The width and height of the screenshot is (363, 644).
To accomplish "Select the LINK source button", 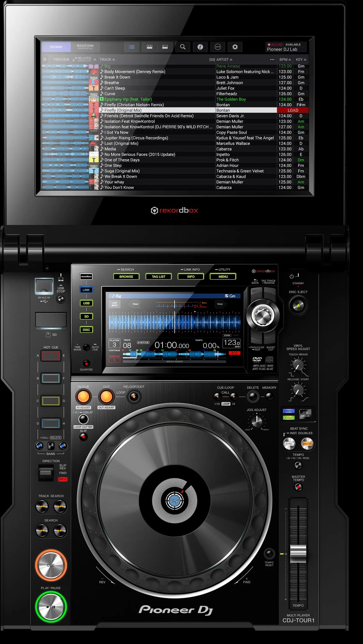I will point(86,290).
